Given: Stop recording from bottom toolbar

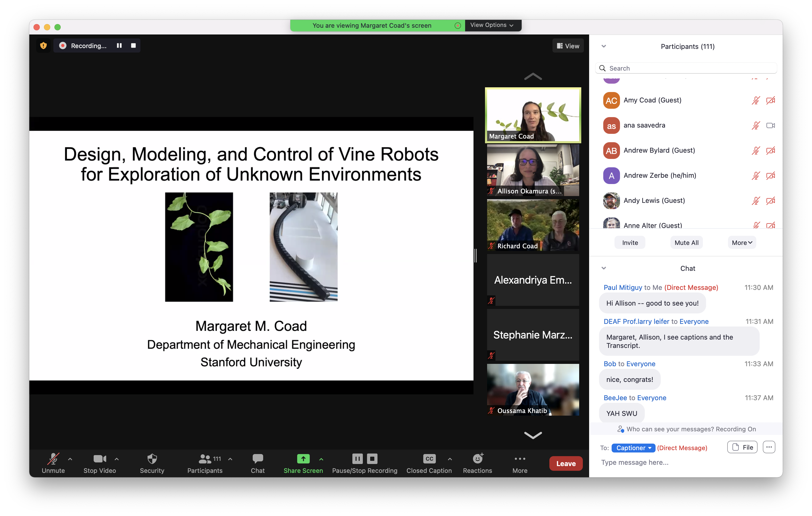Looking at the screenshot, I should 372,459.
